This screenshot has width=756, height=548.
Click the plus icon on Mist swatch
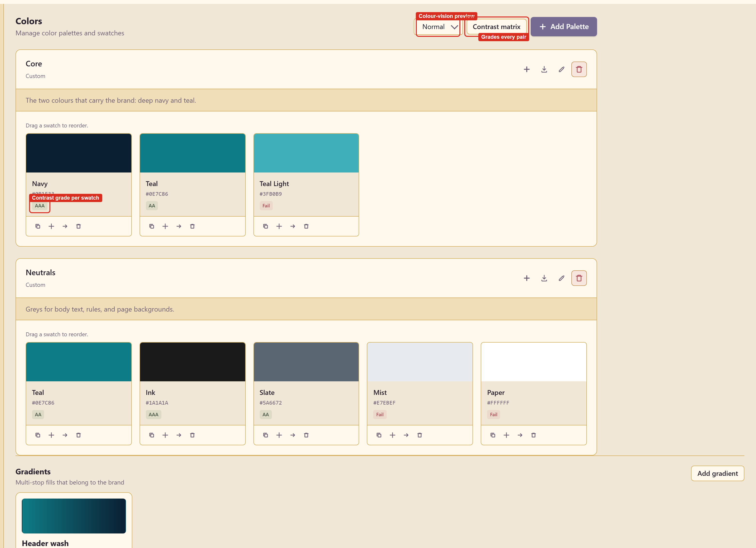392,435
